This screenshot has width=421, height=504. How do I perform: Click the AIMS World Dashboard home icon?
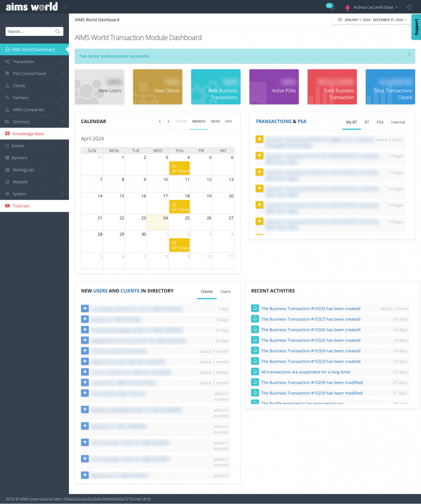coord(7,50)
